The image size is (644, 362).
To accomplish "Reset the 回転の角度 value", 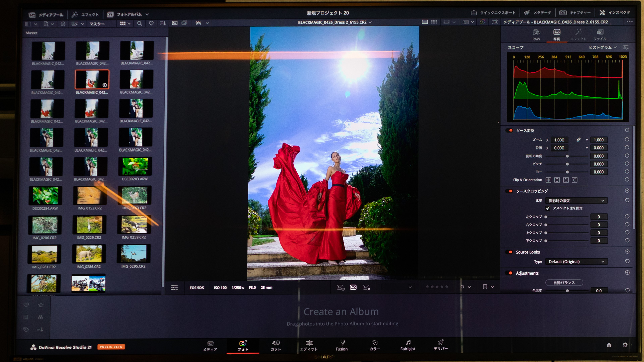I will click(627, 156).
